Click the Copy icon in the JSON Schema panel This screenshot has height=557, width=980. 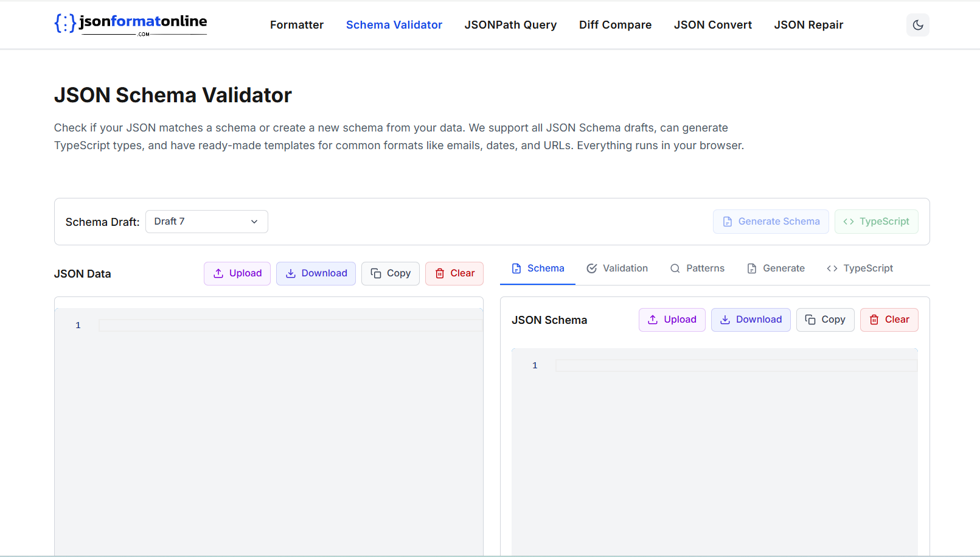(x=810, y=320)
